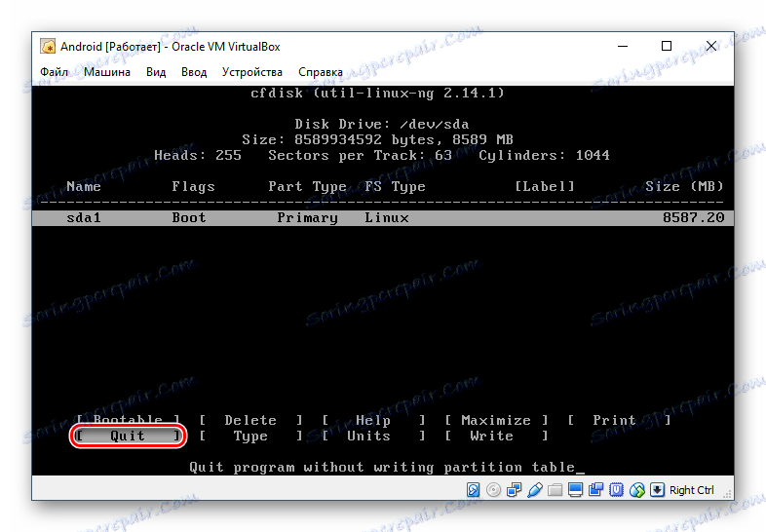Click the 'FS Type' column header
The height and width of the screenshot is (532, 766).
(x=396, y=187)
